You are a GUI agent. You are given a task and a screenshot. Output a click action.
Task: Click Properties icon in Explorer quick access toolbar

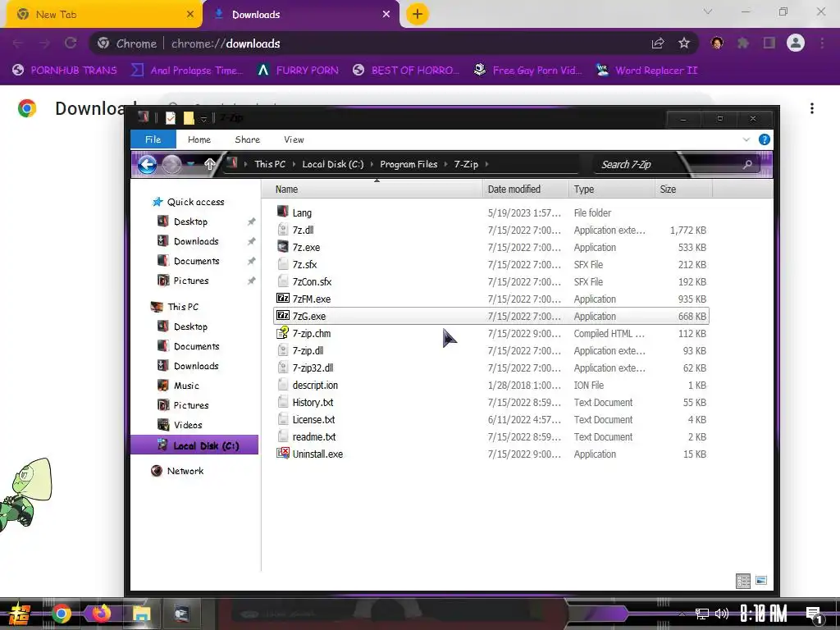[x=171, y=118]
